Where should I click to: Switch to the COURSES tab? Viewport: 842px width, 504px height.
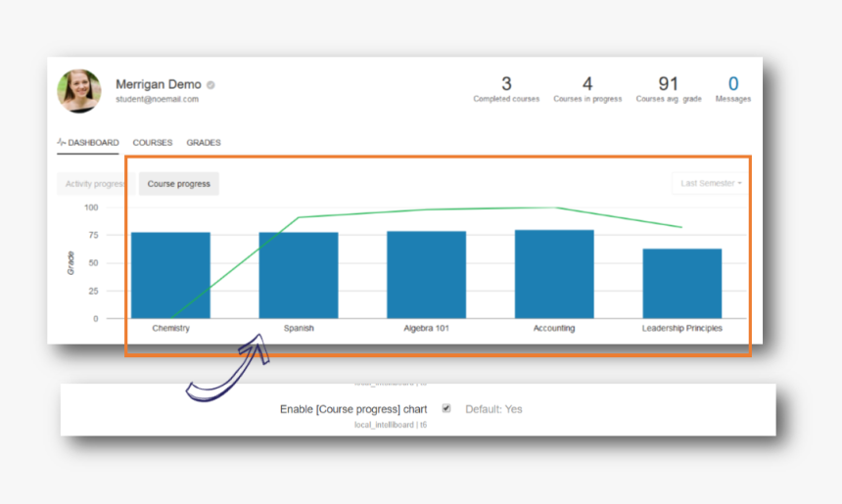click(153, 142)
